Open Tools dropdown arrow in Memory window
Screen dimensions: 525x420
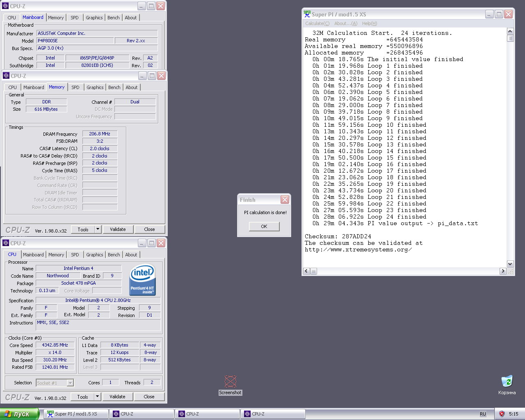click(98, 229)
